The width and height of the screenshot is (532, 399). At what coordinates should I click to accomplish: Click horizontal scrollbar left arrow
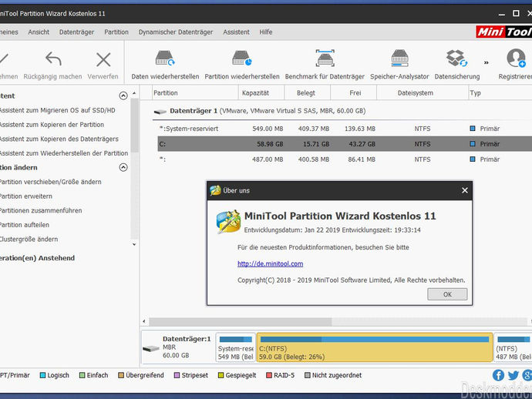pyautogui.click(x=144, y=321)
